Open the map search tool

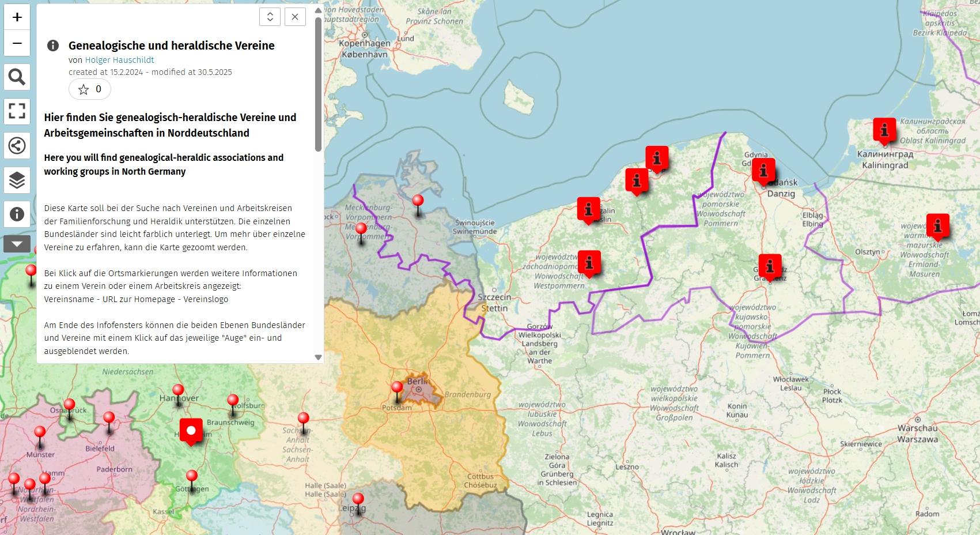click(x=17, y=77)
